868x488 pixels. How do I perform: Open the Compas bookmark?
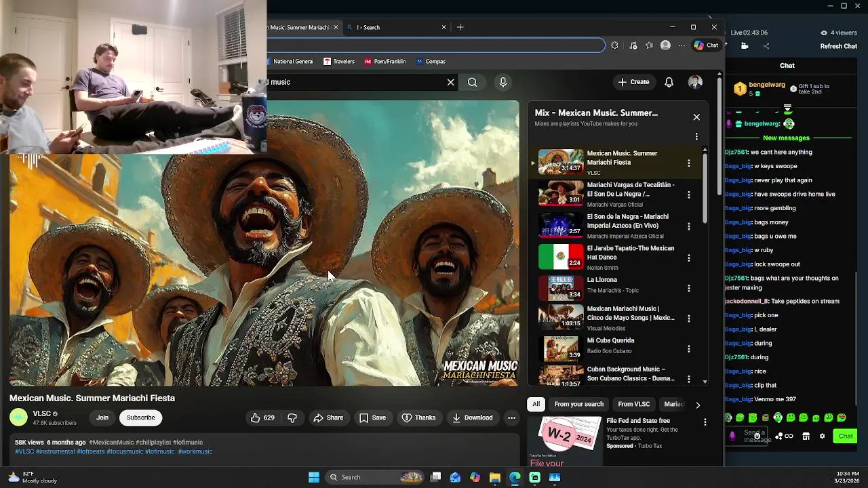tap(430, 61)
